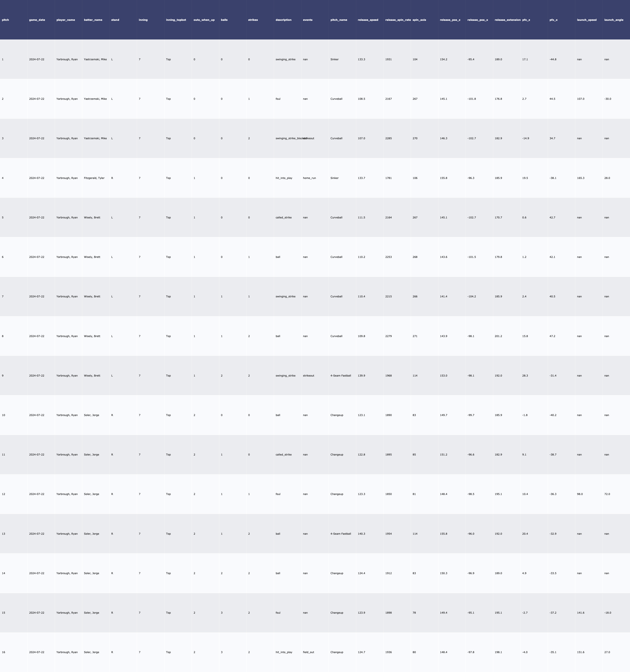Select pitch number 16 cell

[3, 652]
